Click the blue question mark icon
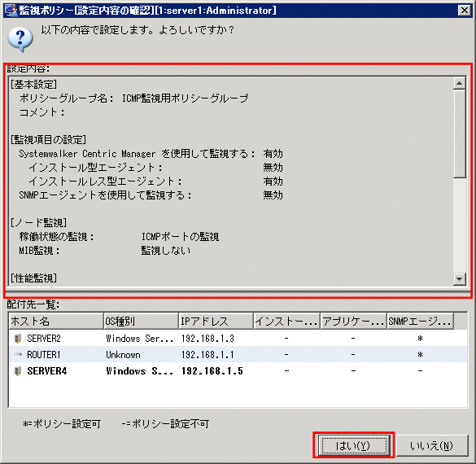Screen dimensions: 476x464 pos(20,39)
